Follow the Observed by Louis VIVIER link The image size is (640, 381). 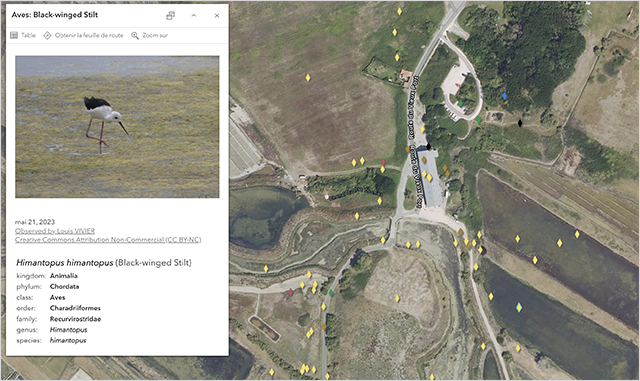click(55, 231)
